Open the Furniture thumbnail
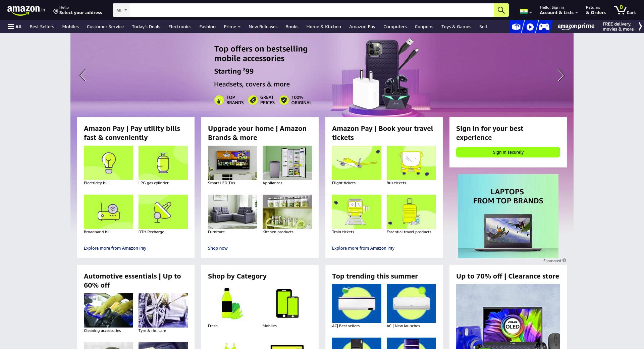Viewport: 644px width, 349px height. (232, 212)
